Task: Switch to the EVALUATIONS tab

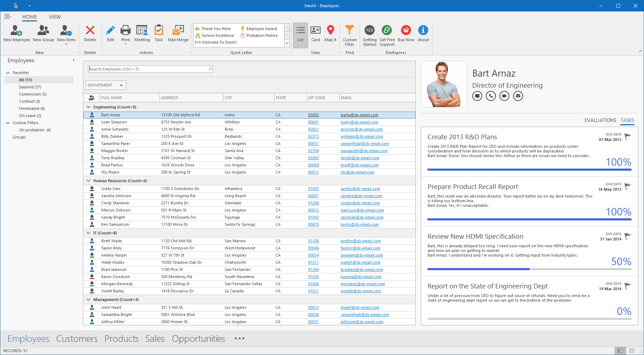Action: tap(600, 120)
